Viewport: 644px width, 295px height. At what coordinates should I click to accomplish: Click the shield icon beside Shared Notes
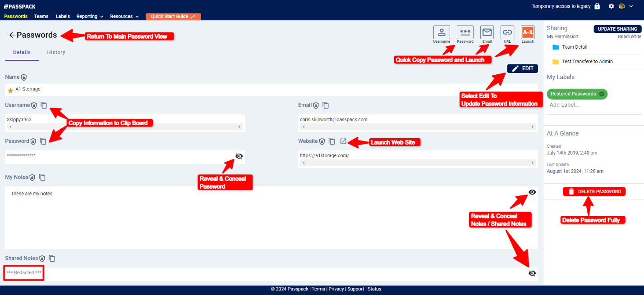[42, 259]
